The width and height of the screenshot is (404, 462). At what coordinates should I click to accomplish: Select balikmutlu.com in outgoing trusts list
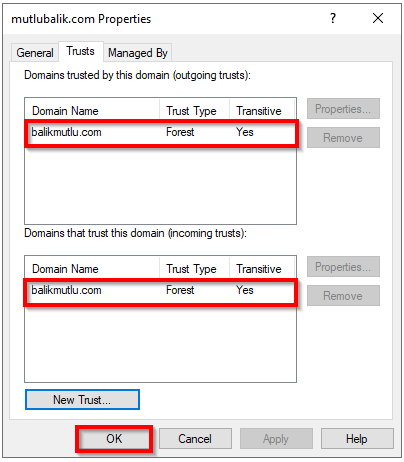click(161, 133)
